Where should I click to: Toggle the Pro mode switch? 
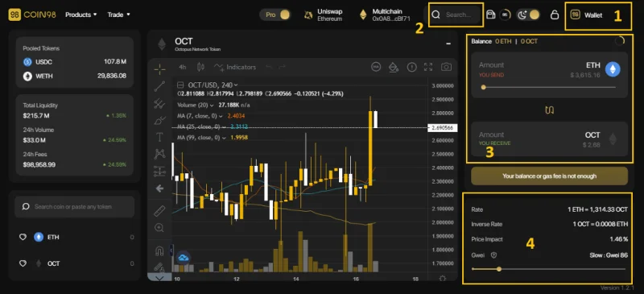pyautogui.click(x=275, y=14)
